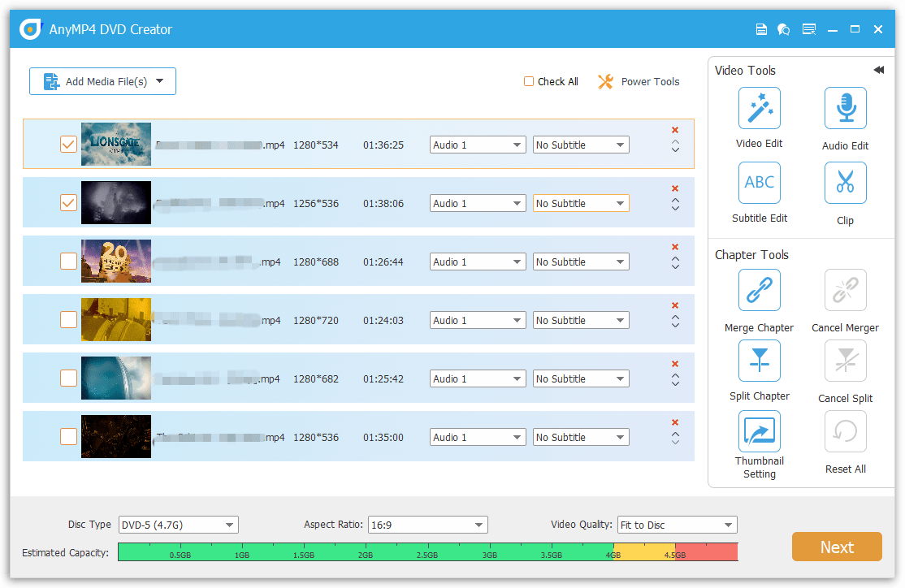Image resolution: width=905 pixels, height=588 pixels.
Task: Click the register document icon in title bar
Action: coord(761,29)
